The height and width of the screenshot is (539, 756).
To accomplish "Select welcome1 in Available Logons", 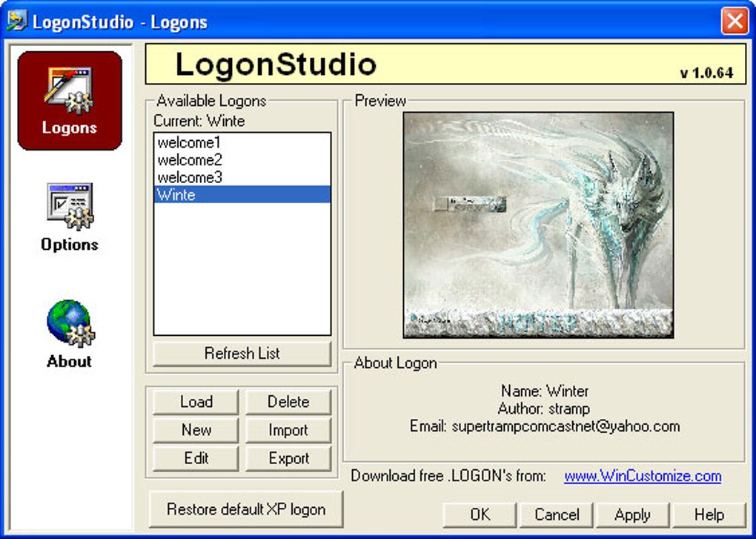I will (x=242, y=142).
